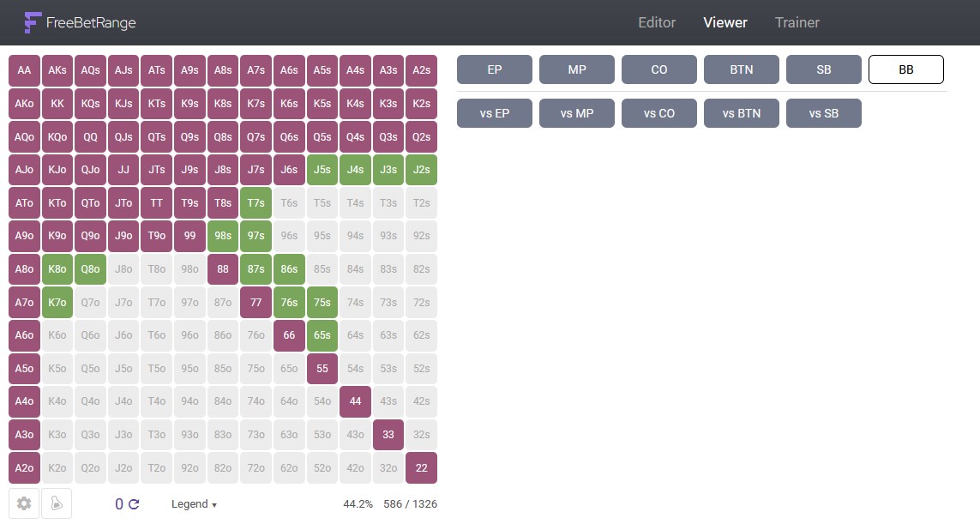
Task: Click the flask icon beside settings gear
Action: coord(57,503)
